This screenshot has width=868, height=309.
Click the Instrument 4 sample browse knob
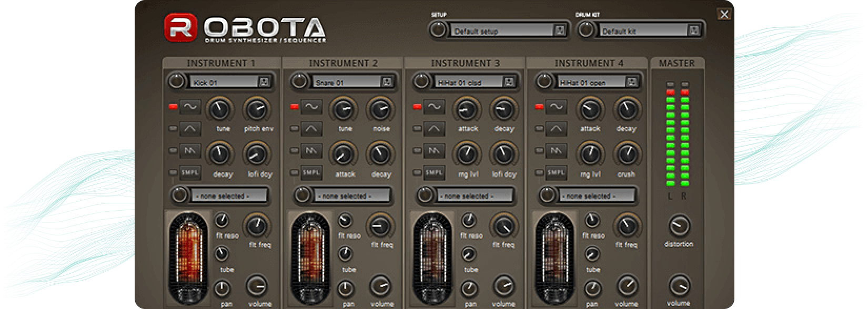tap(547, 195)
